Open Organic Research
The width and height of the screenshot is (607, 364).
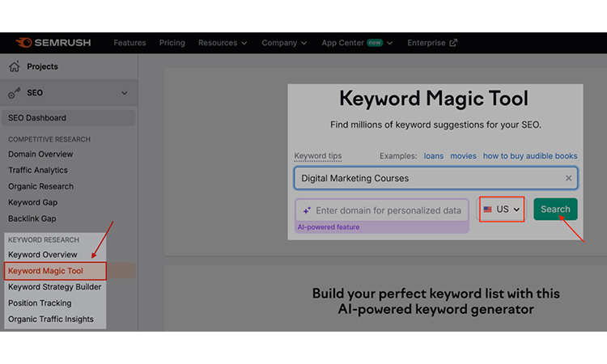40,186
